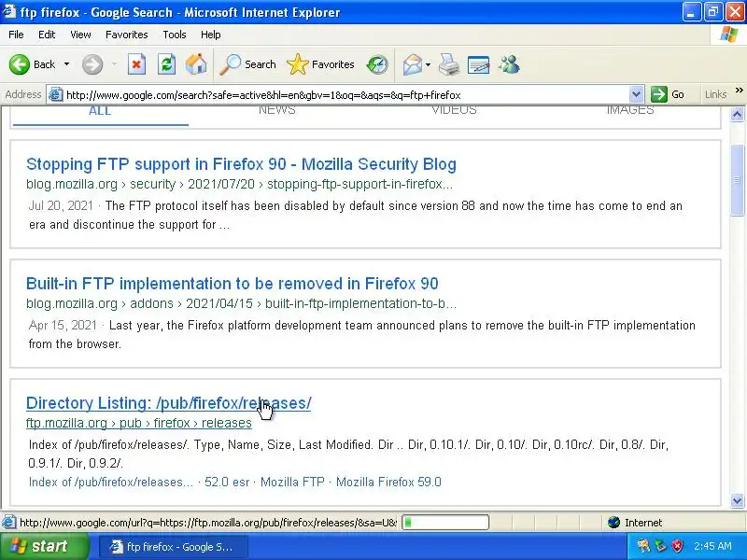
Task: Open the Index of /pub/firefox/releases... sublink
Action: tap(111, 482)
